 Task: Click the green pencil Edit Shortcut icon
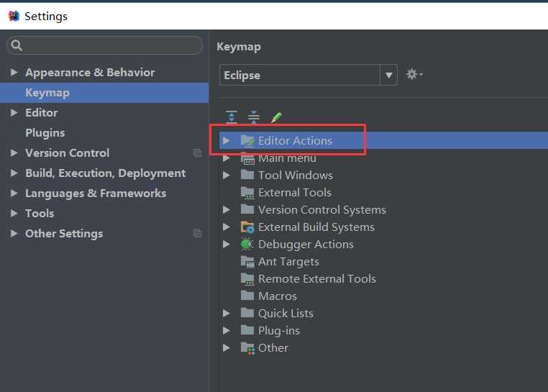[x=276, y=117]
